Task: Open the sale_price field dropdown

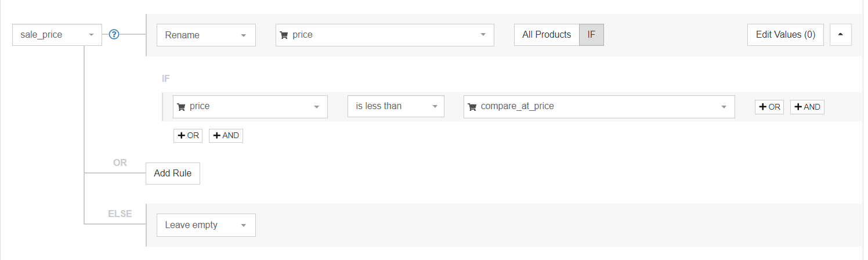Action: tap(57, 35)
